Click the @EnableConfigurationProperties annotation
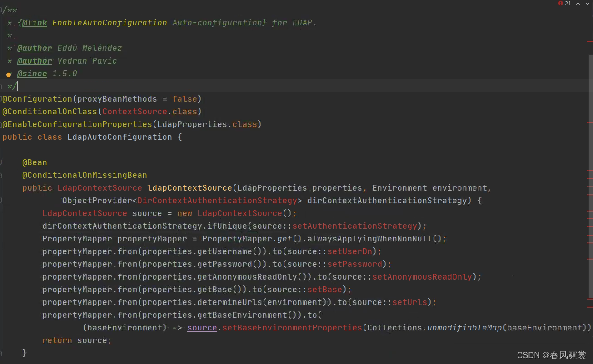 click(x=77, y=124)
